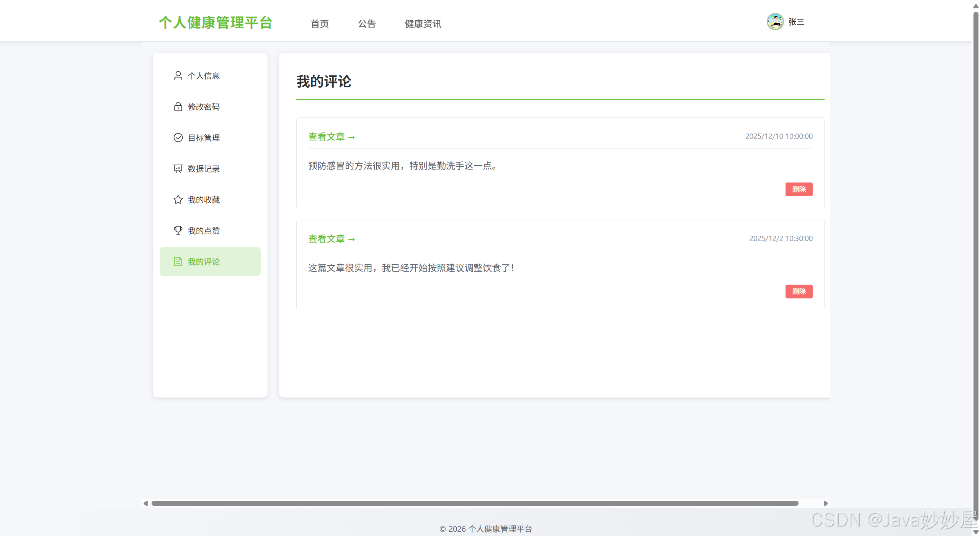This screenshot has width=980, height=536.
Task: Click the 张三 username in header
Action: click(796, 22)
